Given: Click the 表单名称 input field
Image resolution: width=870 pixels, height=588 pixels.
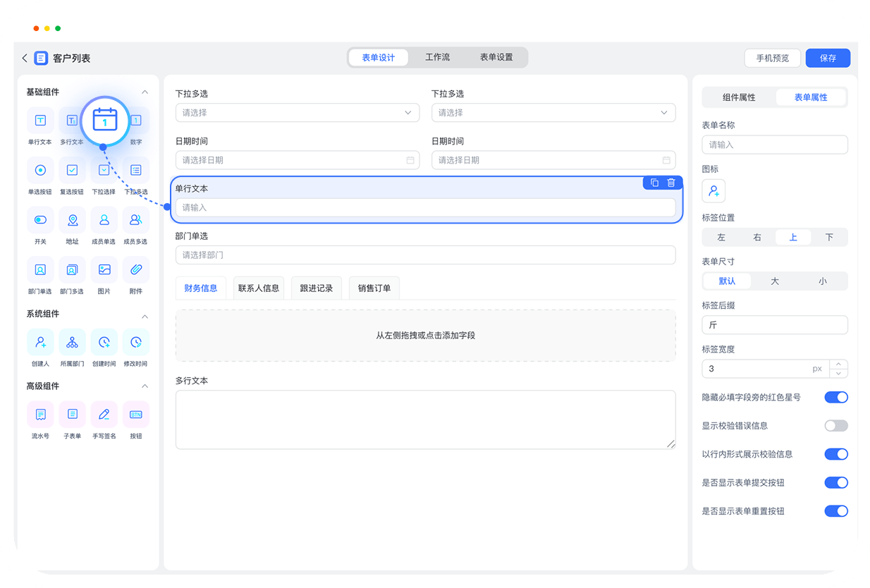Looking at the screenshot, I should coord(774,145).
